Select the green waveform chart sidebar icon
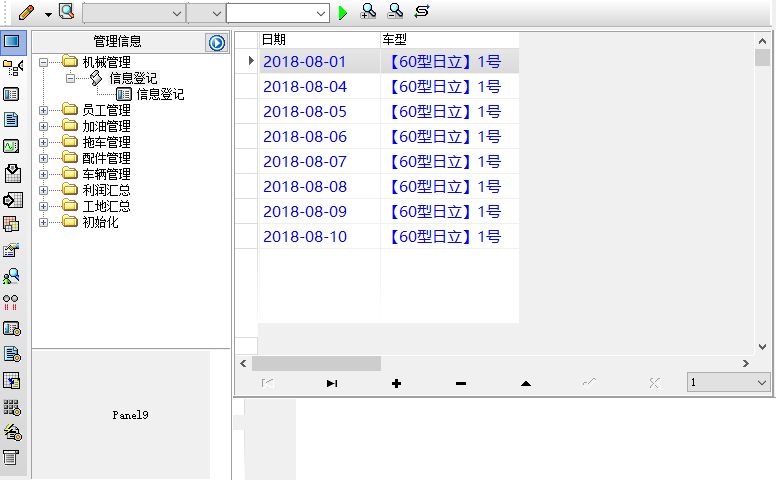This screenshot has width=776, height=480. tap(11, 146)
